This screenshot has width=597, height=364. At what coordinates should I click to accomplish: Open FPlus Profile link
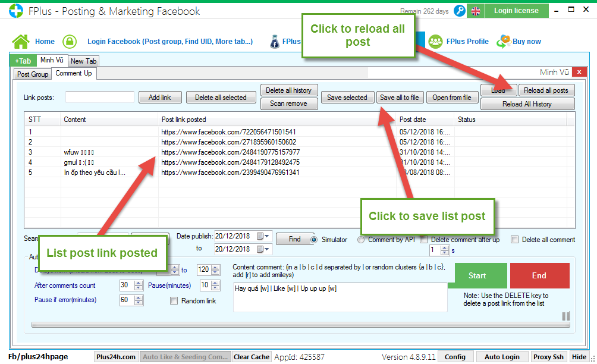(467, 42)
